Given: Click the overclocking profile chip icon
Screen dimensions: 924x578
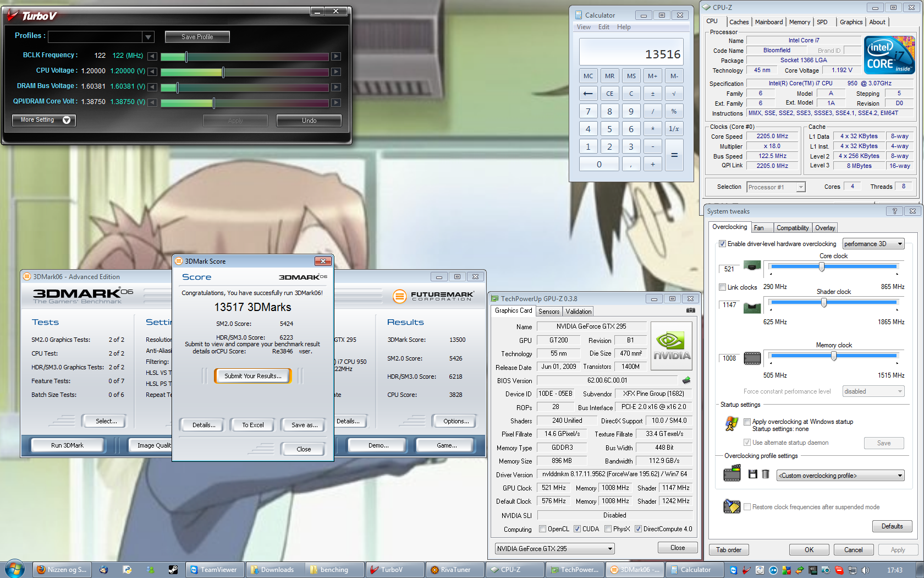Looking at the screenshot, I should (732, 473).
